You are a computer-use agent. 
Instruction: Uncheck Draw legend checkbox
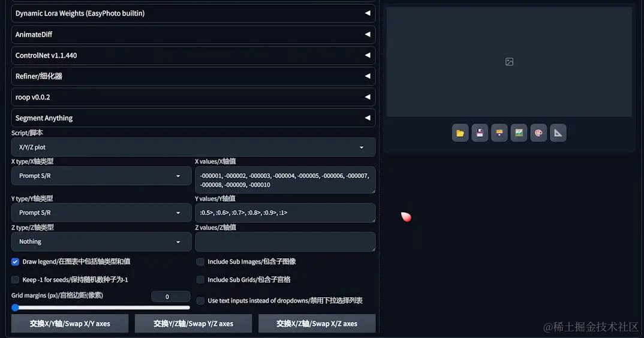(15, 262)
